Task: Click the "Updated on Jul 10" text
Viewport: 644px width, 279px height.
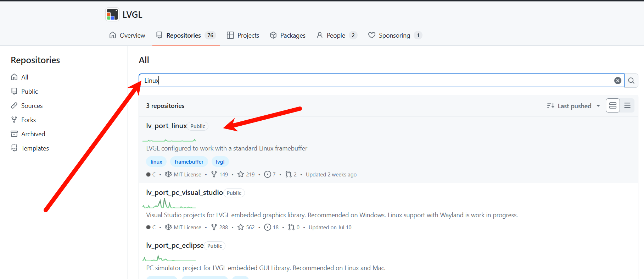Action: pyautogui.click(x=330, y=227)
